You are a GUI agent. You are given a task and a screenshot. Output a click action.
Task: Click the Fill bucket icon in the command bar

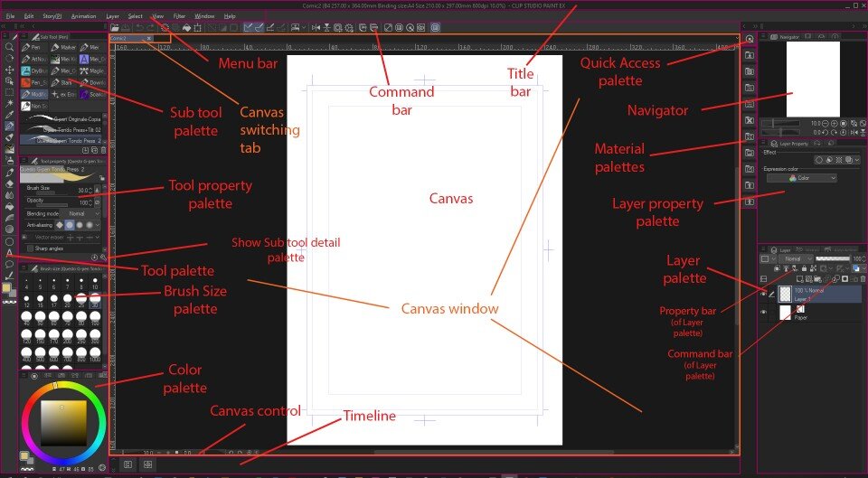(186, 28)
